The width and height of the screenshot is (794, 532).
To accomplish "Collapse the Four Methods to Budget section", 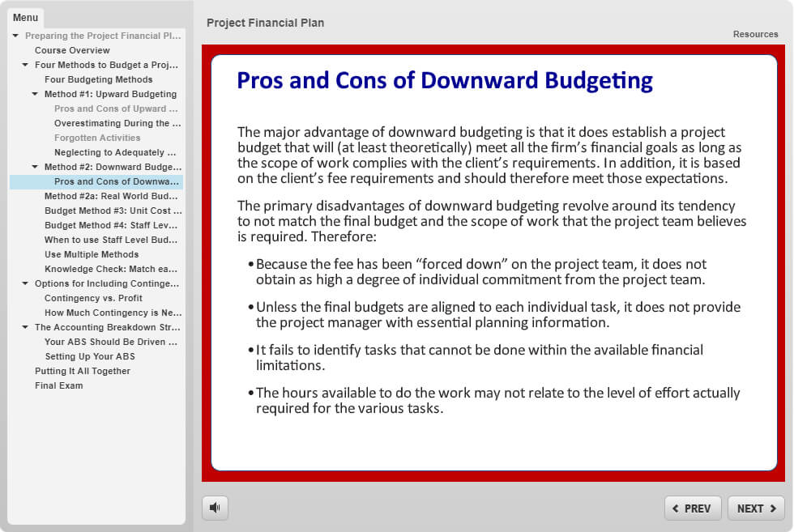I will [25, 65].
